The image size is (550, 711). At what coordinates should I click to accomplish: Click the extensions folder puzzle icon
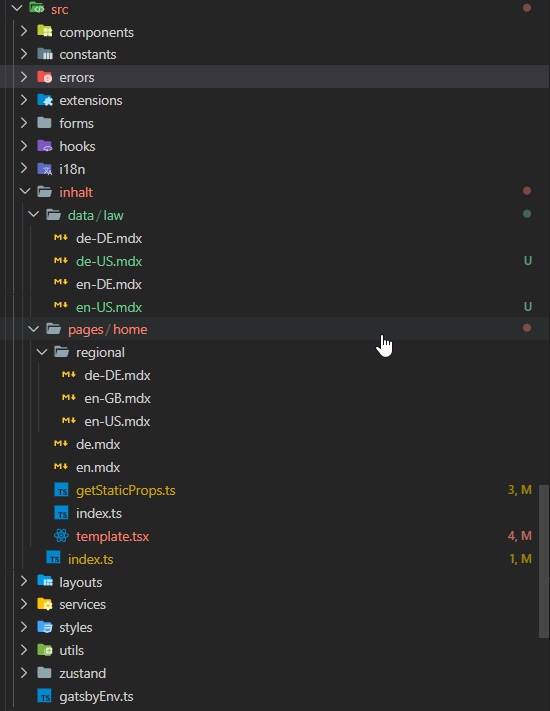point(44,100)
